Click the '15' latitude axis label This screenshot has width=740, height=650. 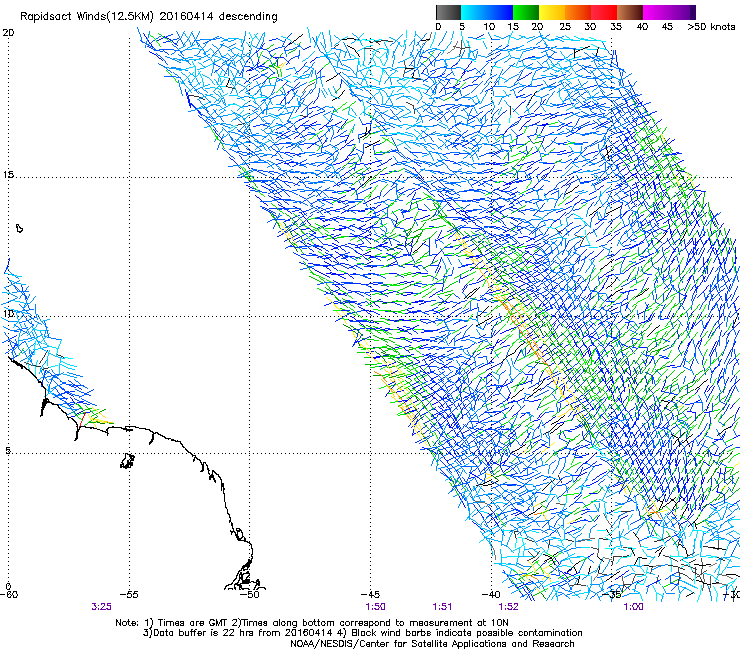pyautogui.click(x=8, y=175)
